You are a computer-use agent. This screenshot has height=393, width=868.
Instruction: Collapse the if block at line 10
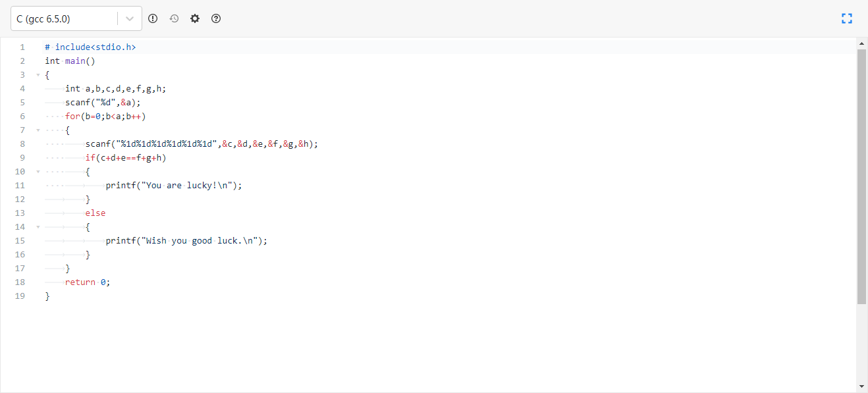[x=38, y=172]
